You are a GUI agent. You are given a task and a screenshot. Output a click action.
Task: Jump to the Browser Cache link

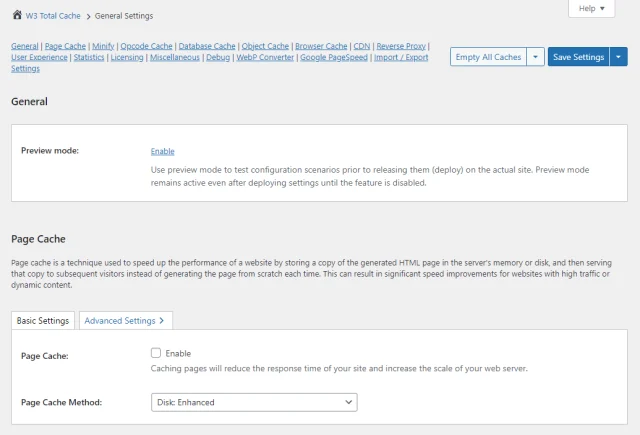coord(321,46)
